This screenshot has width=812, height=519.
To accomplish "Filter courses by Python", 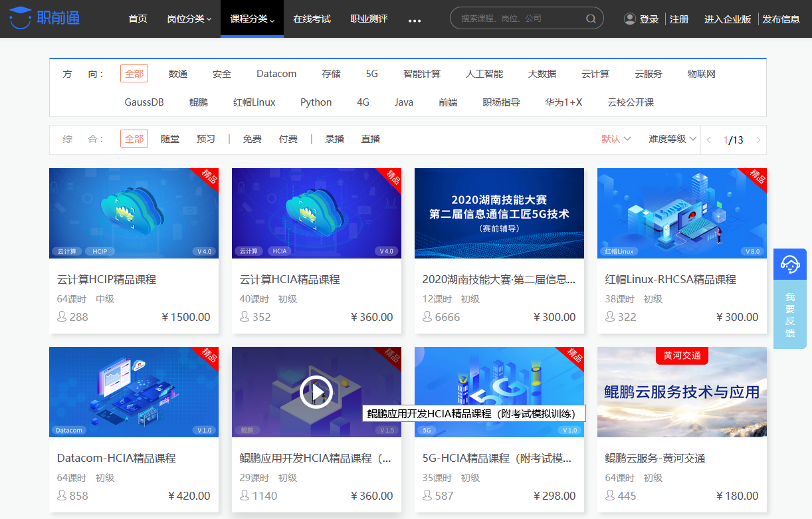I will click(316, 102).
